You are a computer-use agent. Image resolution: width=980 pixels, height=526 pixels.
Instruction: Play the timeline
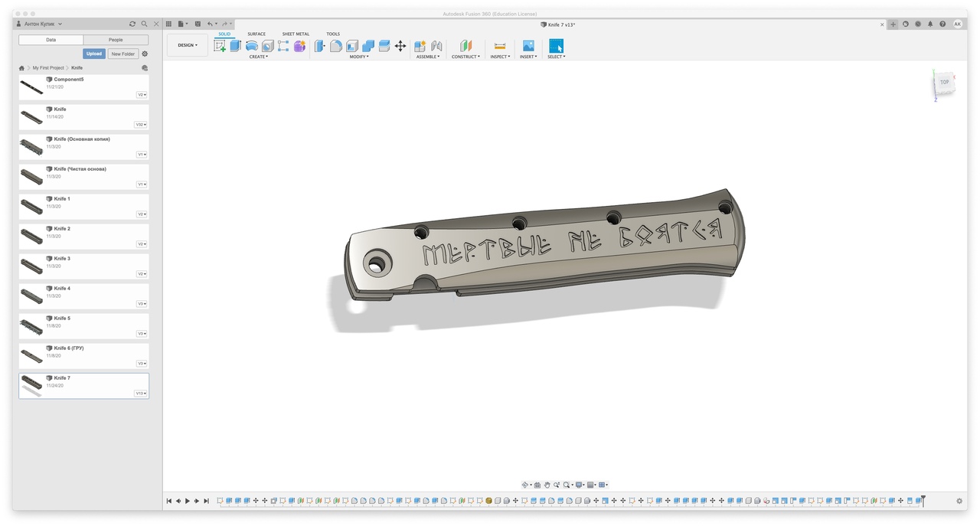point(188,501)
